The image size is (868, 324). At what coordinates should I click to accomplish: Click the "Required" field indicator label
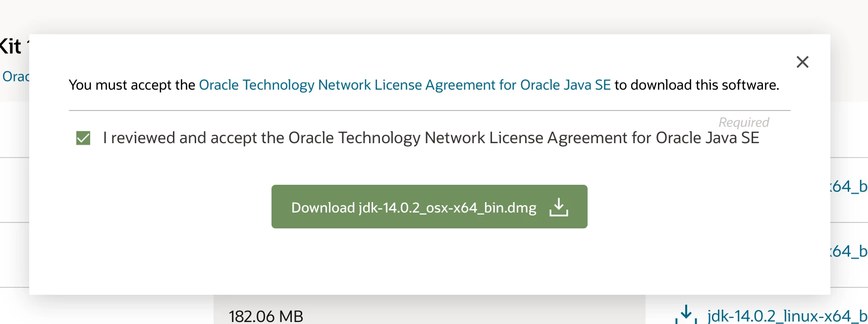pos(744,122)
